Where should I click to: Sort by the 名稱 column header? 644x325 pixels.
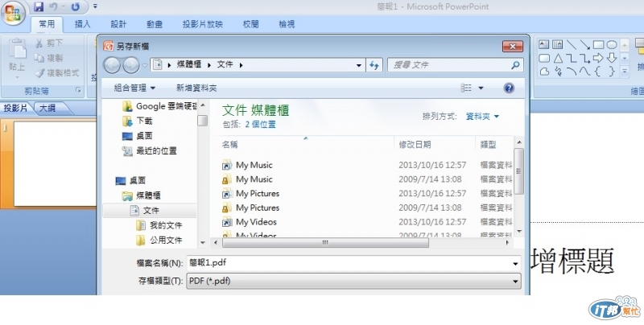229,145
